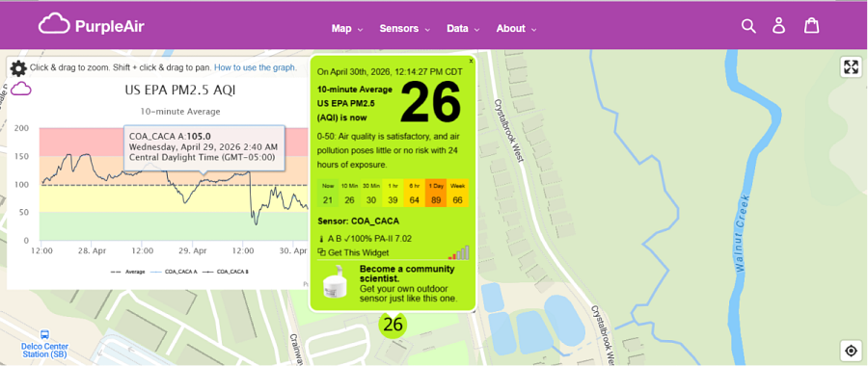
Task: Click the 'COA_CACA A:105.0' tooltip text
Action: (x=170, y=137)
